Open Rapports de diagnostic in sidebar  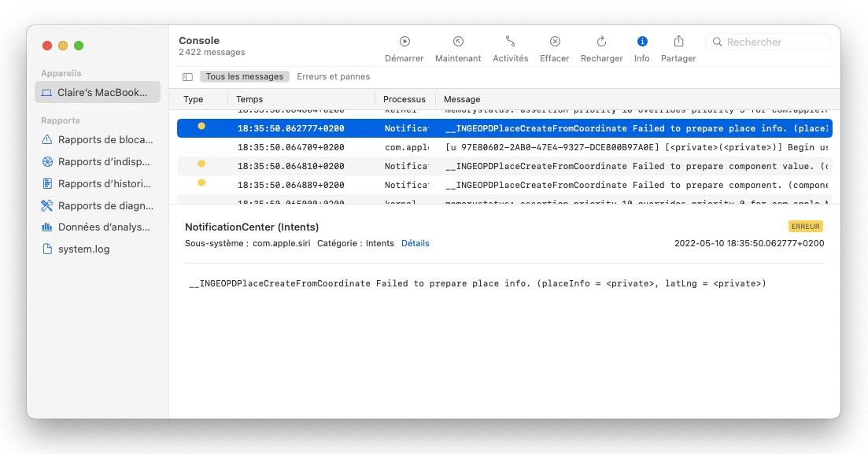pyautogui.click(x=98, y=206)
